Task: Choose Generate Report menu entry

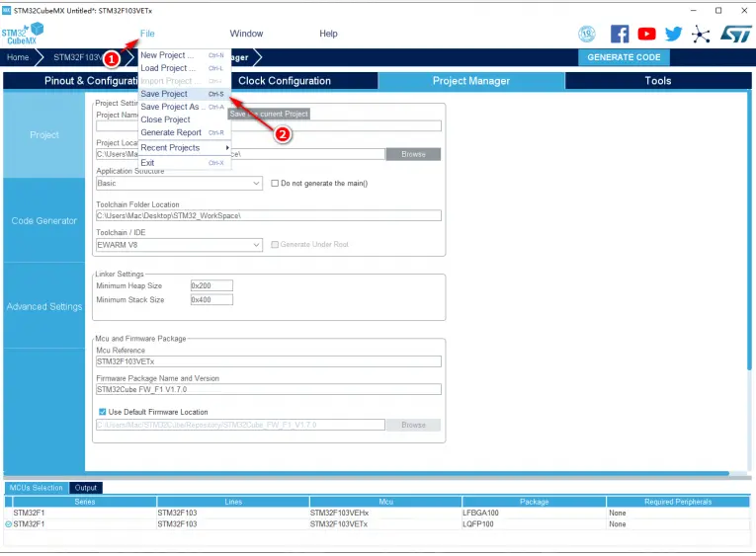Action: (x=185, y=132)
